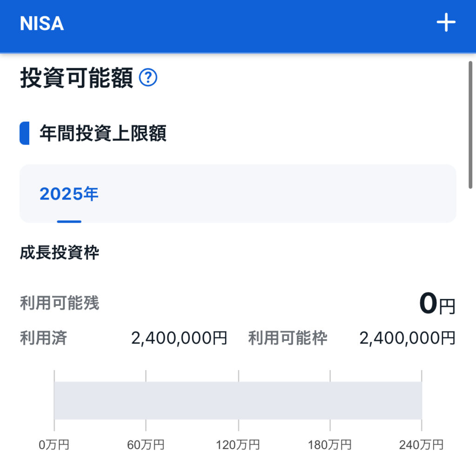Click the 0円 remaining amount
The height and width of the screenshot is (471, 476).
coord(437,304)
